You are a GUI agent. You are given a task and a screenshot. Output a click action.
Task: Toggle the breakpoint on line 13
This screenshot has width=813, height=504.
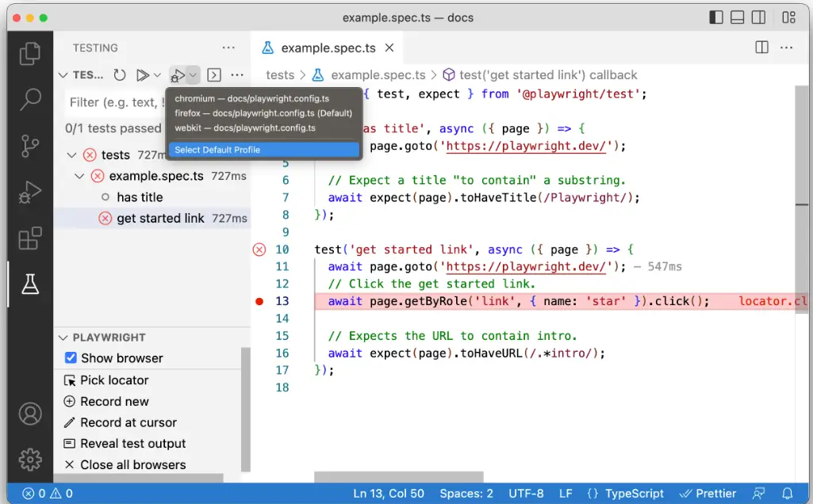pyautogui.click(x=259, y=301)
